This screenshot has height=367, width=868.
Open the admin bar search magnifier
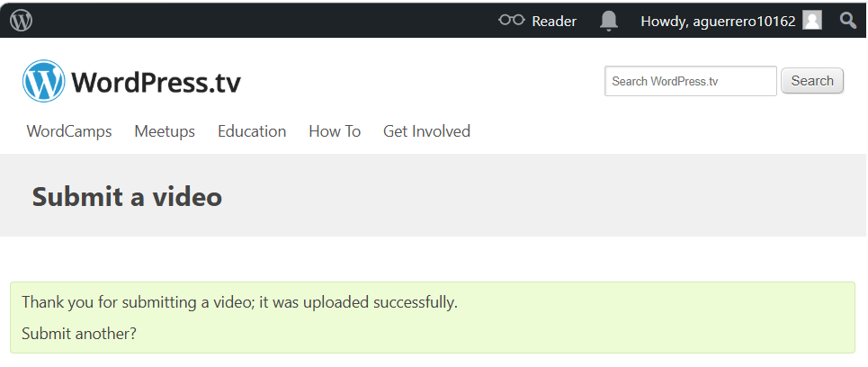click(847, 20)
